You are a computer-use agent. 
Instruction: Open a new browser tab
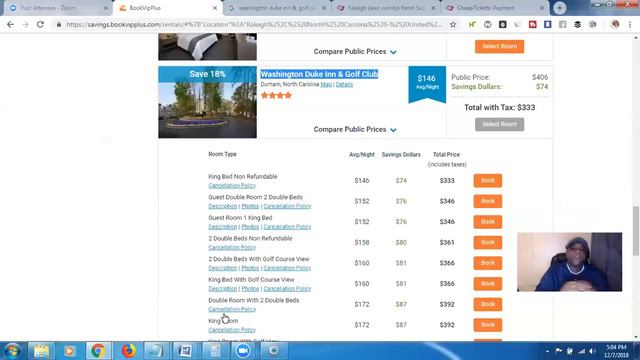coord(560,8)
